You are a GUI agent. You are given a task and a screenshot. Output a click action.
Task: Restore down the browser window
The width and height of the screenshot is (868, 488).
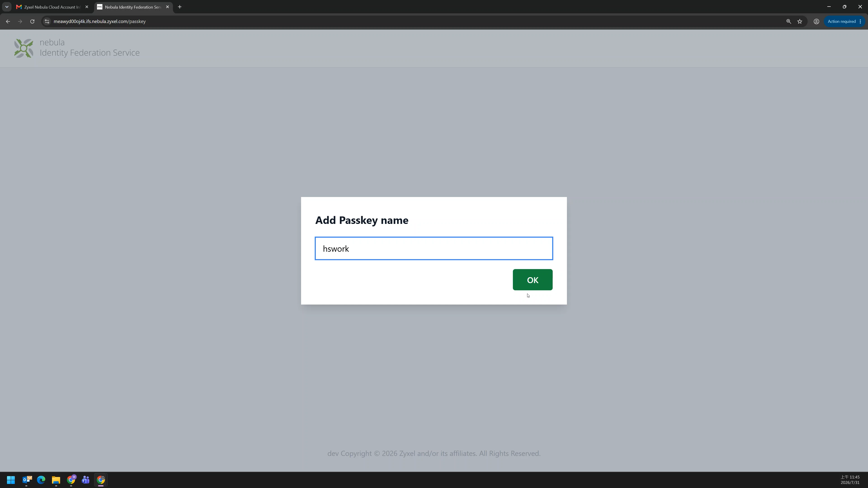tap(844, 7)
